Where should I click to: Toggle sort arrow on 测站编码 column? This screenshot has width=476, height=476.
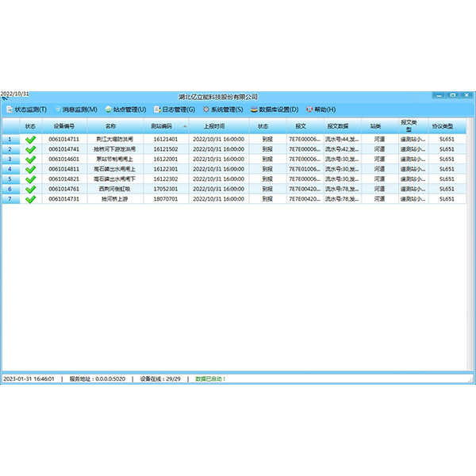[x=185, y=126]
